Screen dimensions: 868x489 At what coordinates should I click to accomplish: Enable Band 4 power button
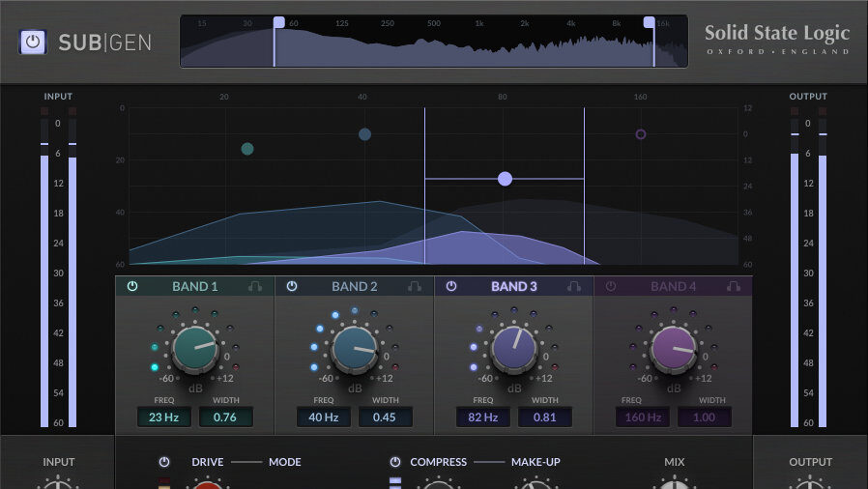coord(611,286)
